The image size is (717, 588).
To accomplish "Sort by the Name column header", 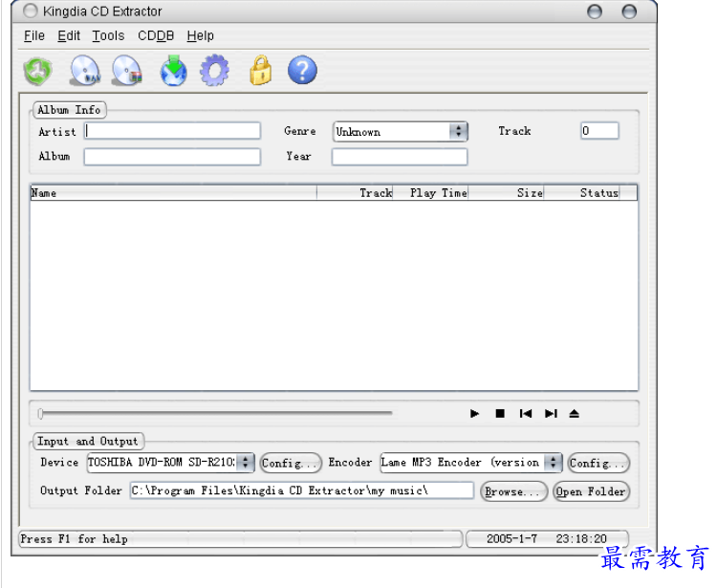I will coord(173,193).
